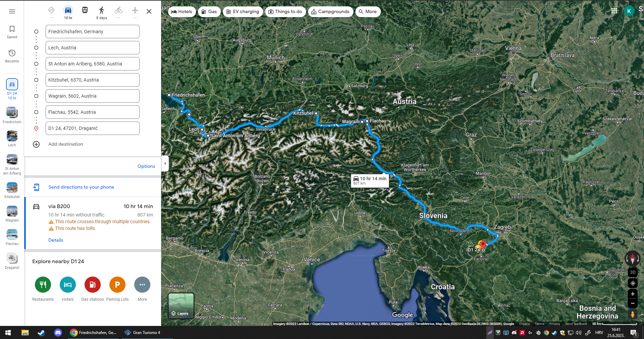Switch to Gran Turismo 4 taskbar window
The width and height of the screenshot is (644, 339).
(147, 333)
